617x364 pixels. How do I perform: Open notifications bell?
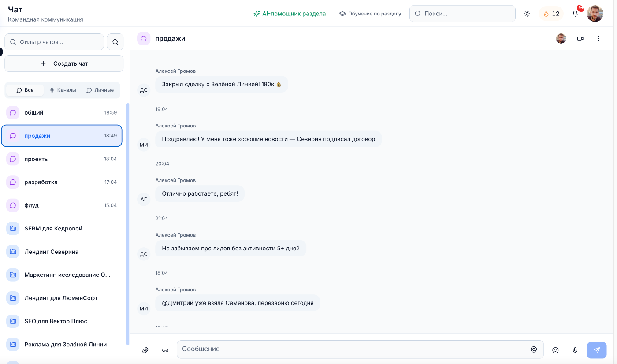click(575, 14)
